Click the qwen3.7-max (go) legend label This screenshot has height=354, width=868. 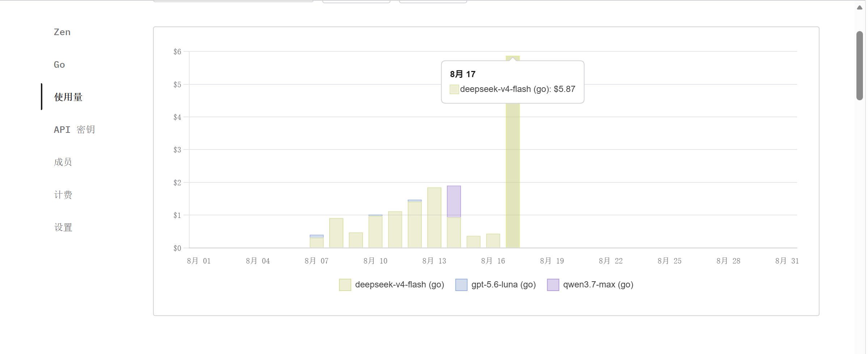pos(598,285)
